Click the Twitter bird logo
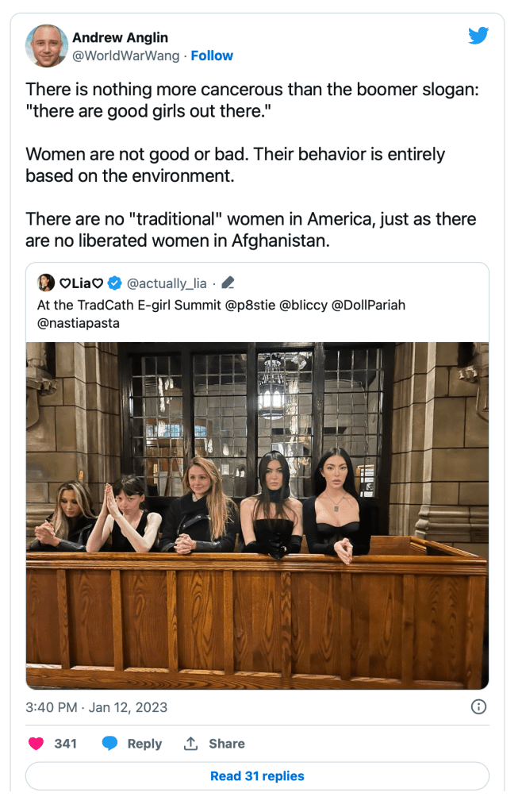Image resolution: width=522 pixels, height=812 pixels. click(477, 36)
